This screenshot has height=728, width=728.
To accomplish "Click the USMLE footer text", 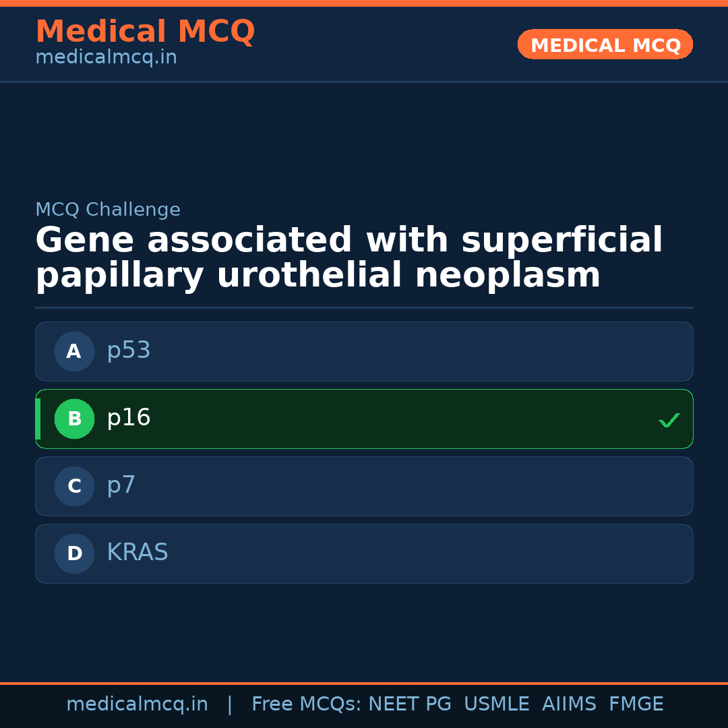I will (496, 704).
